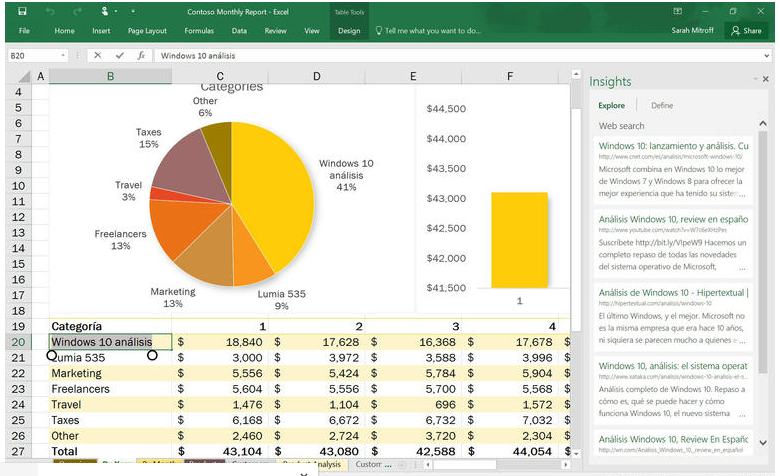Click the Save icon in title bar

coord(22,11)
